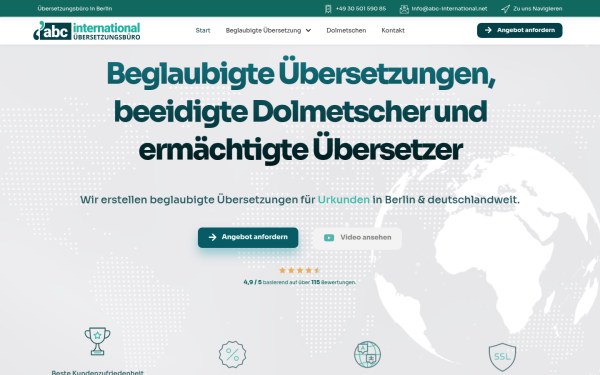Click the percent badge icon
The image size is (600, 375).
233,355
